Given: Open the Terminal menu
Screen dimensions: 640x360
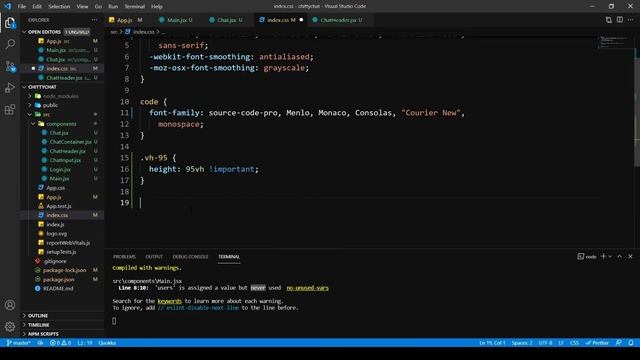Looking at the screenshot, I should click(135, 6).
